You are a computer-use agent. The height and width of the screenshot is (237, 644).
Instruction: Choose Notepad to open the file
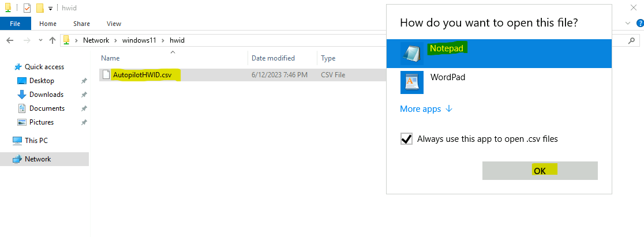click(x=499, y=54)
